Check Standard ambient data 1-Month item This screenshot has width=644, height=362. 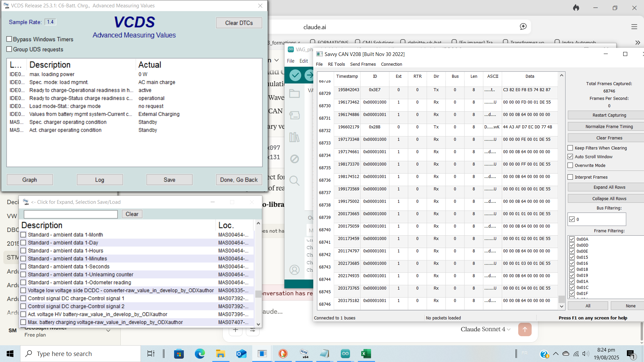23,235
